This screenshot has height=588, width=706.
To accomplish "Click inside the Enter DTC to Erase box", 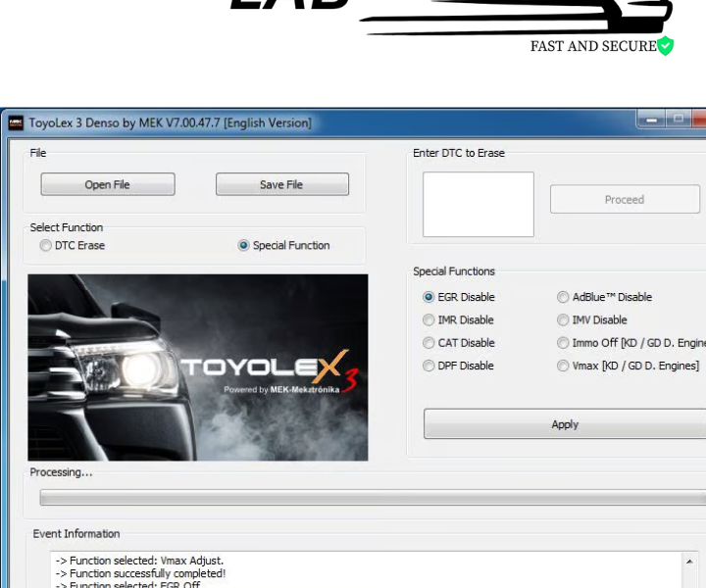I will (479, 204).
